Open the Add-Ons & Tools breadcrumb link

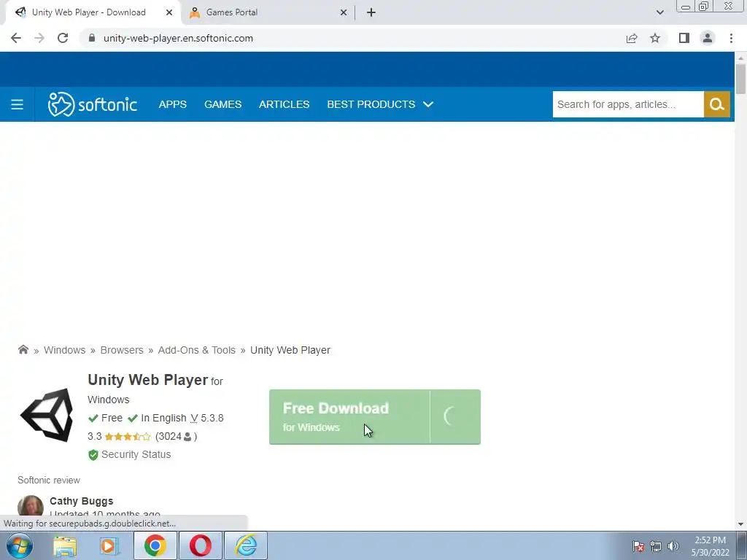click(197, 350)
